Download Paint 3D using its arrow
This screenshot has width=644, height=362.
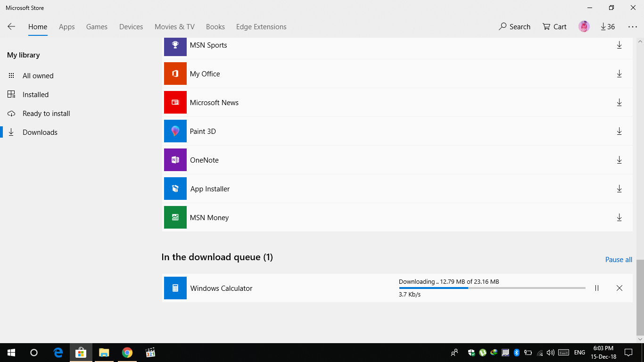[x=619, y=131]
